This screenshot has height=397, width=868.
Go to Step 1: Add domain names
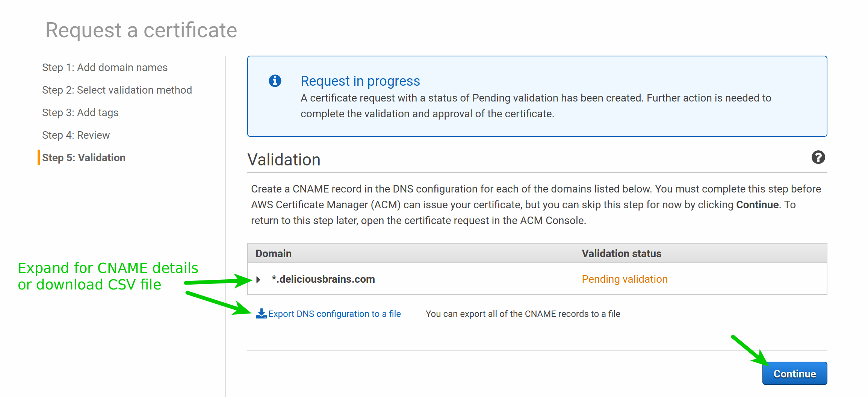pyautogui.click(x=105, y=67)
